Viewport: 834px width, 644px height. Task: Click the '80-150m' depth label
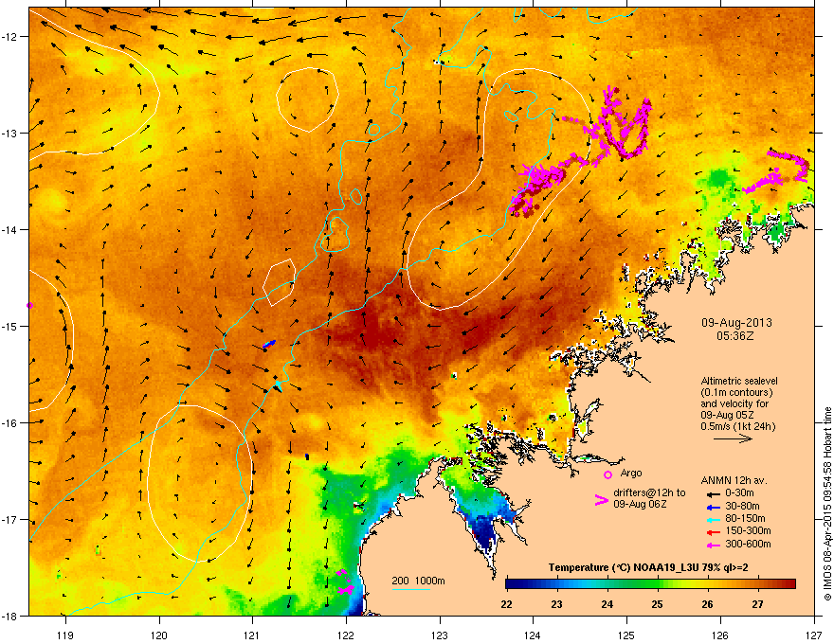point(745,519)
